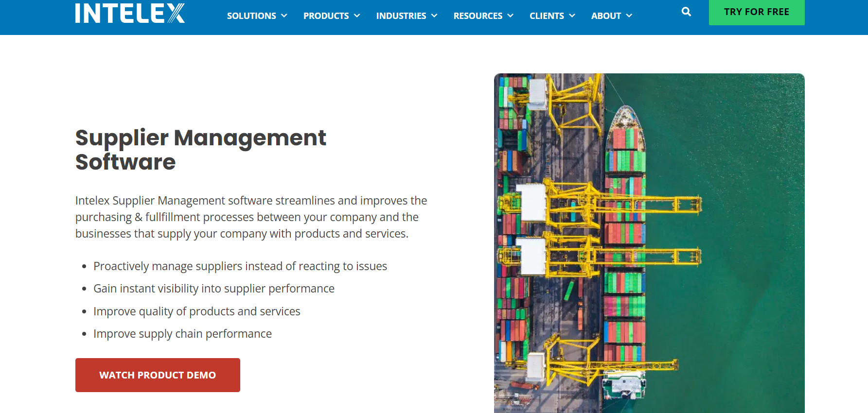Open the Products menu

coord(332,16)
